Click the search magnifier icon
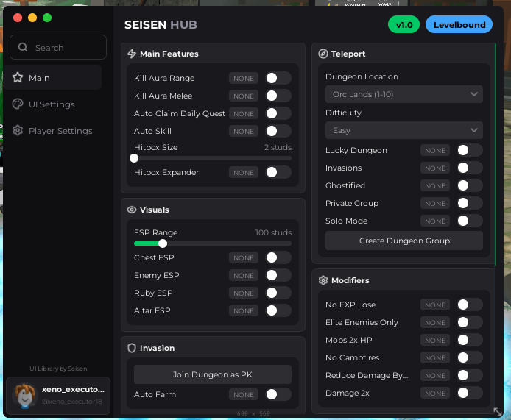Viewport: 511px width, 420px height. [x=23, y=47]
